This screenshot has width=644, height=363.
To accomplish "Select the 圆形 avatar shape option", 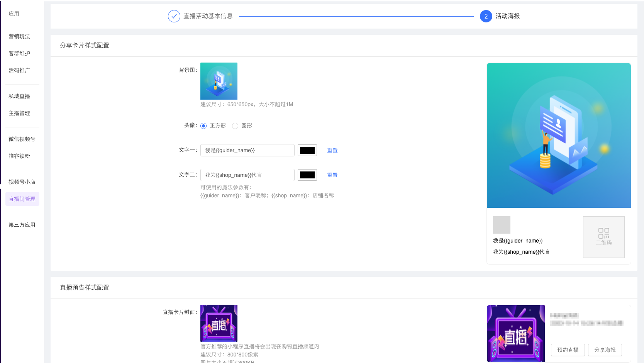I will (235, 126).
